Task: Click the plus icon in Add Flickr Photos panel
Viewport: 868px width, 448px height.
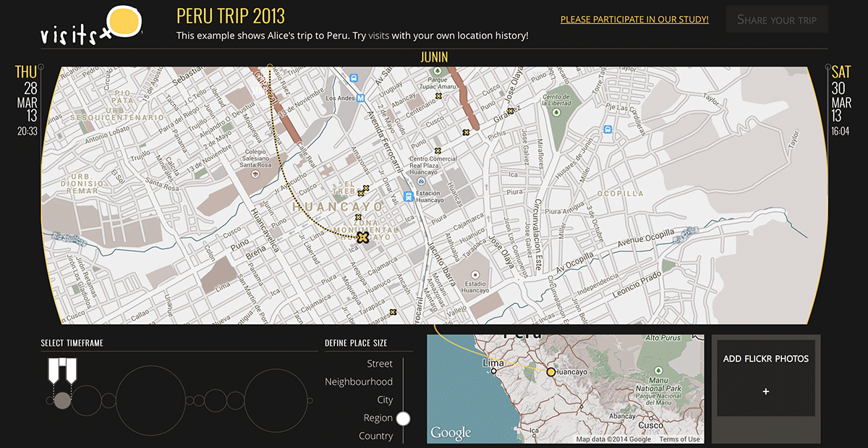Action: click(765, 392)
